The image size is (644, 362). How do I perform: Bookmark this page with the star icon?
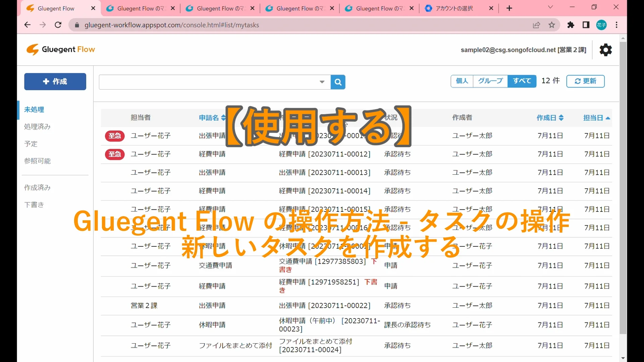tap(552, 25)
